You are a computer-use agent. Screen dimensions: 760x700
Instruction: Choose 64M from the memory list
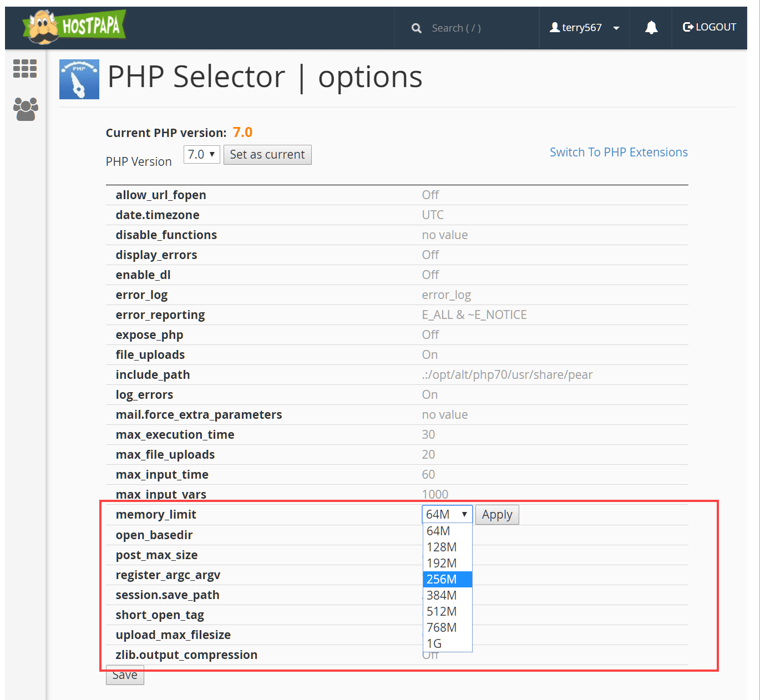coord(447,531)
